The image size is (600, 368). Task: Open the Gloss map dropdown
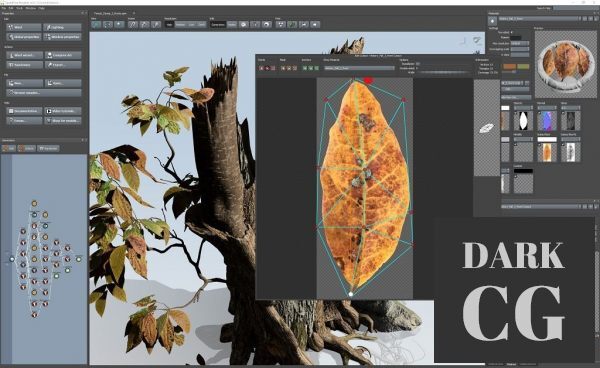(x=571, y=108)
